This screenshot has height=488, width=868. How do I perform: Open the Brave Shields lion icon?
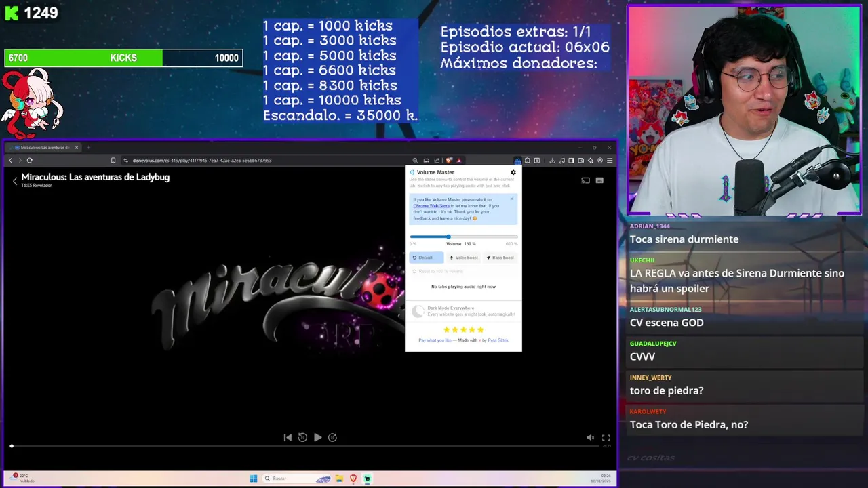[x=448, y=161]
